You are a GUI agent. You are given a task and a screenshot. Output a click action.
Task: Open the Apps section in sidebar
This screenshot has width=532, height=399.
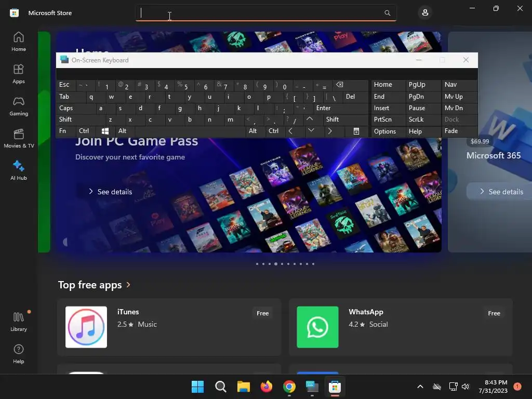click(19, 74)
